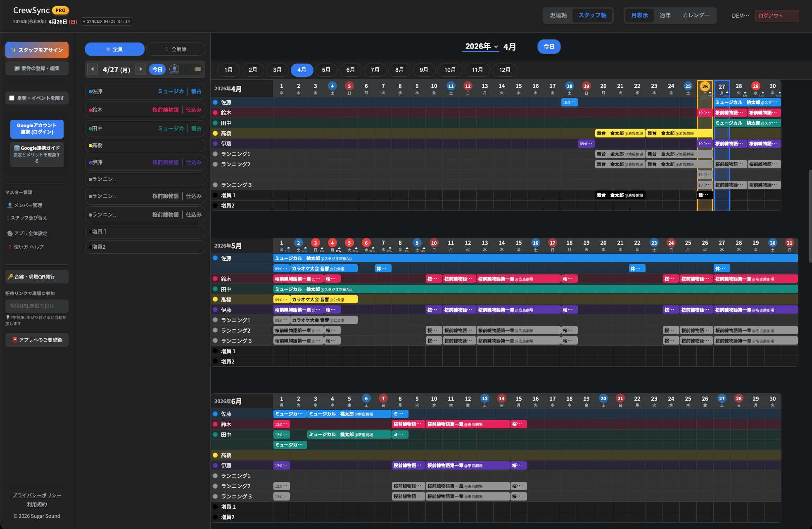Select the 8月 month tab
Screen dimensions: 812x529
coord(399,70)
